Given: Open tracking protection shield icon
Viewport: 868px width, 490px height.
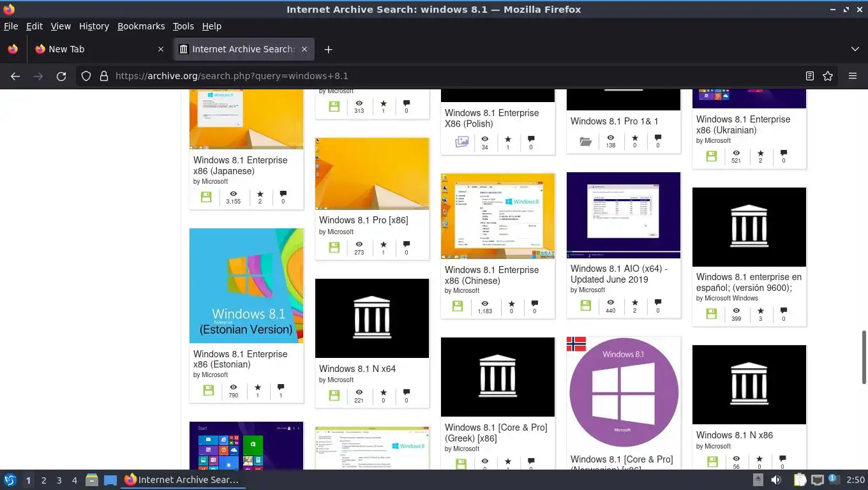Looking at the screenshot, I should click(86, 76).
